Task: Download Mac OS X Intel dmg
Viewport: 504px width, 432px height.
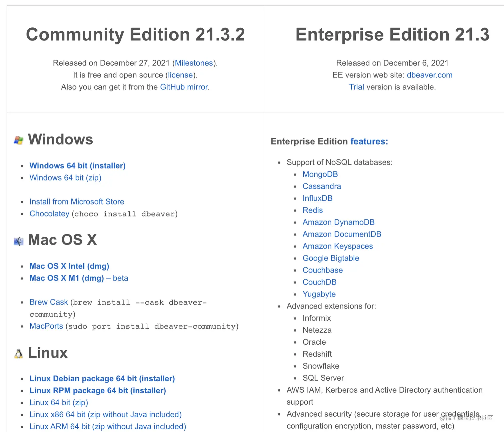Action: 69,266
